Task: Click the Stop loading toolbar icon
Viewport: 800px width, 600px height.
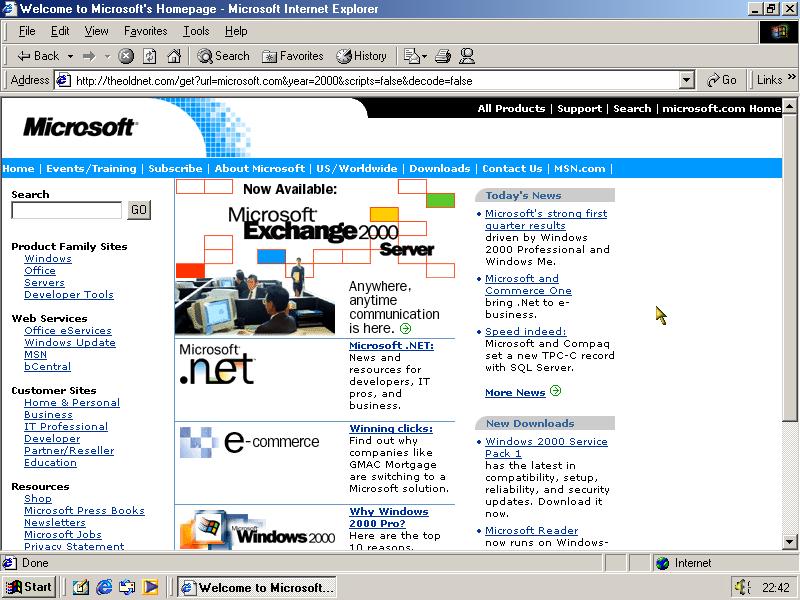Action: coord(126,56)
